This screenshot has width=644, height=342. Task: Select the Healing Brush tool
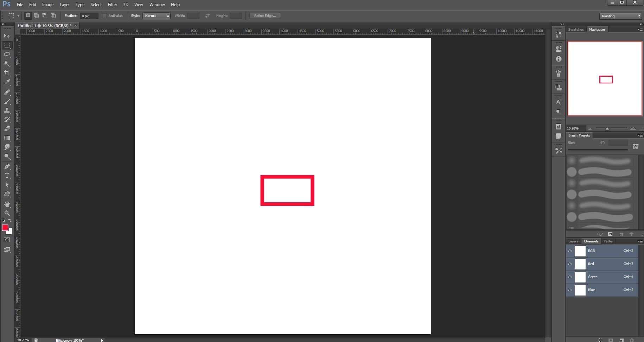coord(7,92)
